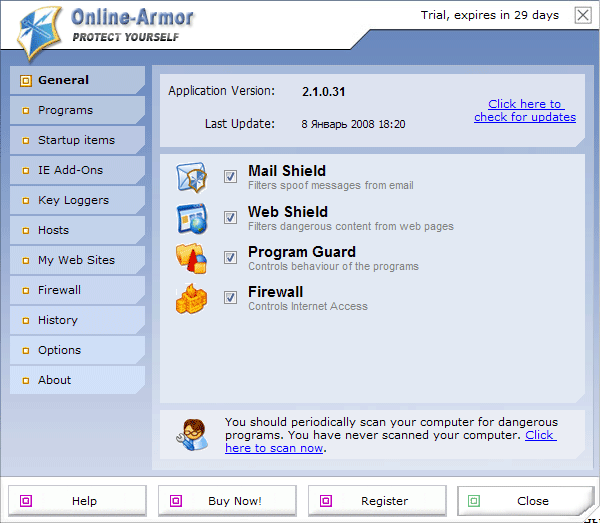
Task: Show the My Web Sites section
Action: 77,260
